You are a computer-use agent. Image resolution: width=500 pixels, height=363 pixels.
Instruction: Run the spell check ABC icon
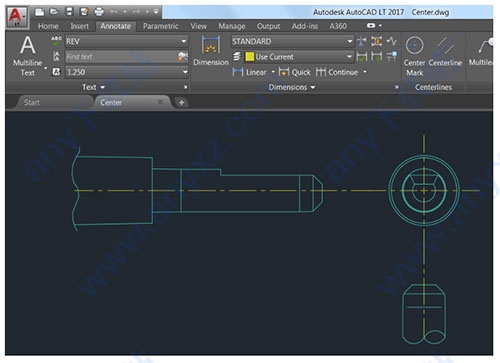click(56, 41)
